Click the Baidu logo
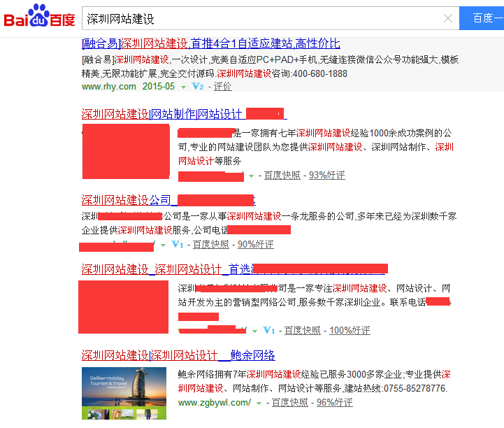Screen dimensions: 504x428 (39, 15)
